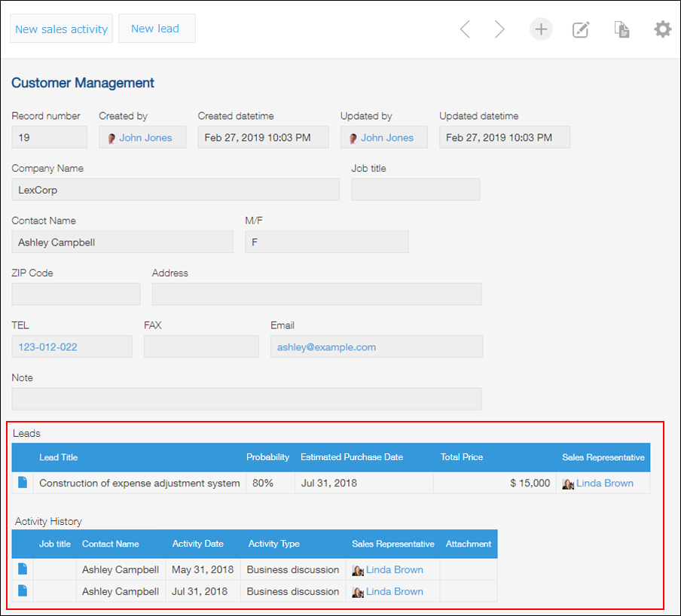Click the New sales activity button

[x=61, y=29]
